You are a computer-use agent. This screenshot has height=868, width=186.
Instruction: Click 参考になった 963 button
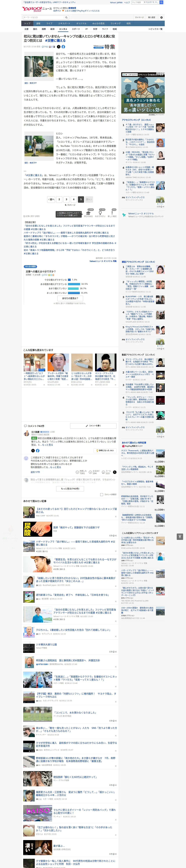coord(105,450)
